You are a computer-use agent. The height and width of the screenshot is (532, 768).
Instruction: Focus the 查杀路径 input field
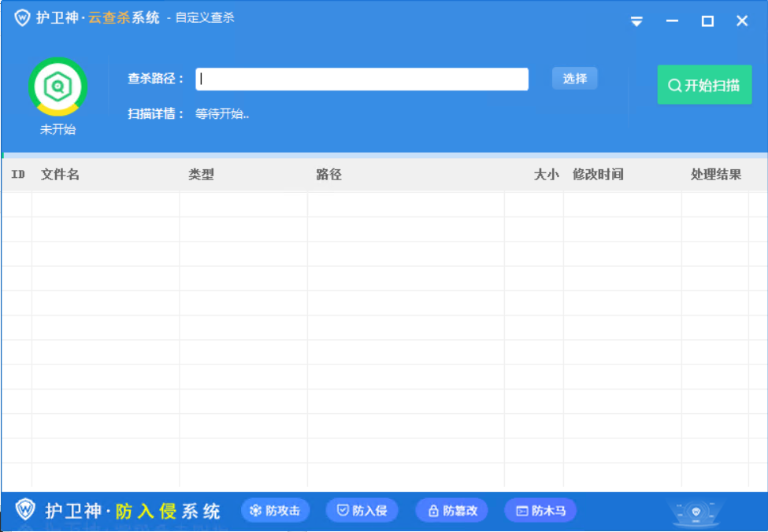tap(362, 79)
